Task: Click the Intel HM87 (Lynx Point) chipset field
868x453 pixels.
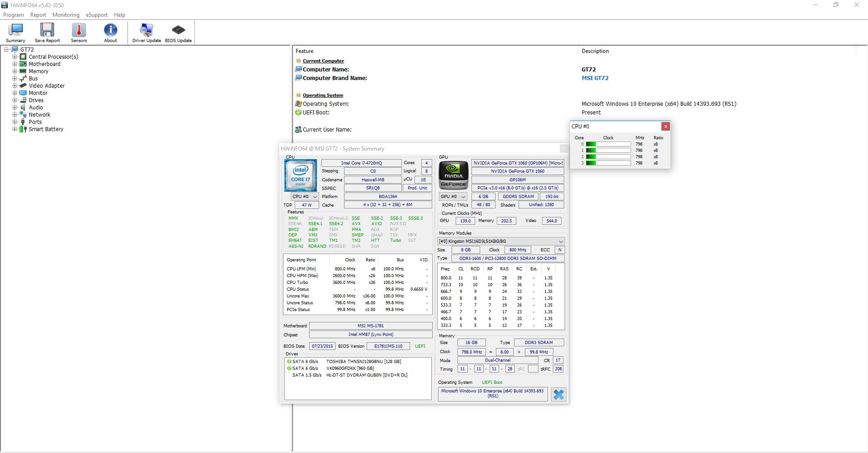Action: (371, 335)
